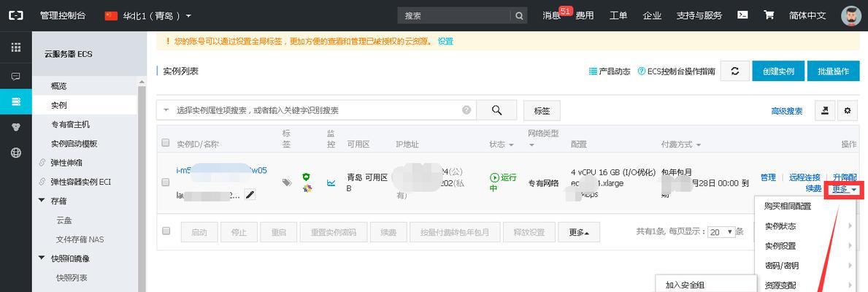The height and width of the screenshot is (292, 868).
Task: Click the 升降配 link
Action: pos(845,177)
